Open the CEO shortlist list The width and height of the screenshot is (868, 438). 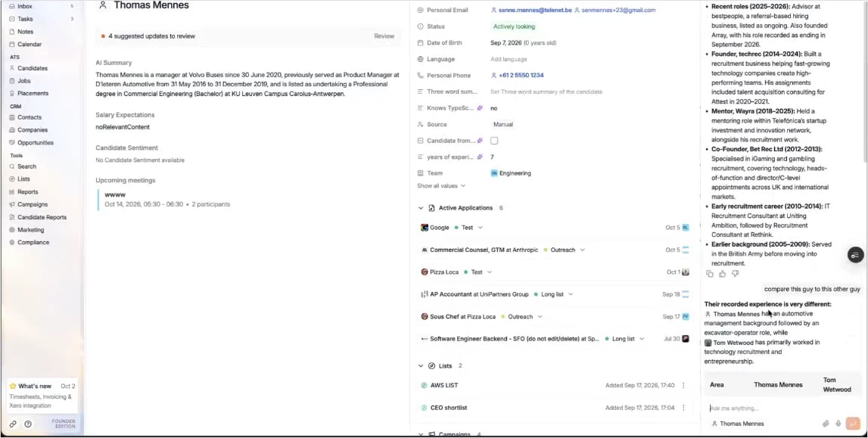449,408
